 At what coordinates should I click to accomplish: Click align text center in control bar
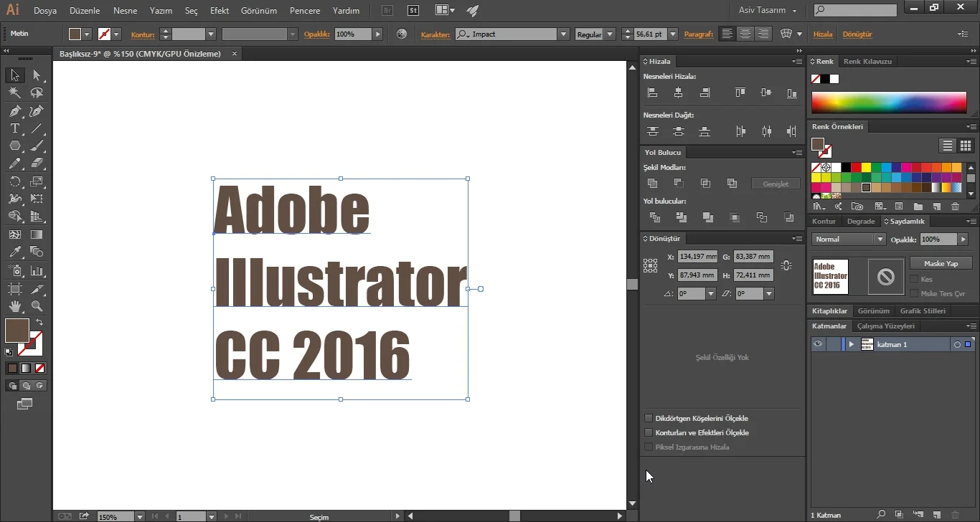pyautogui.click(x=745, y=34)
